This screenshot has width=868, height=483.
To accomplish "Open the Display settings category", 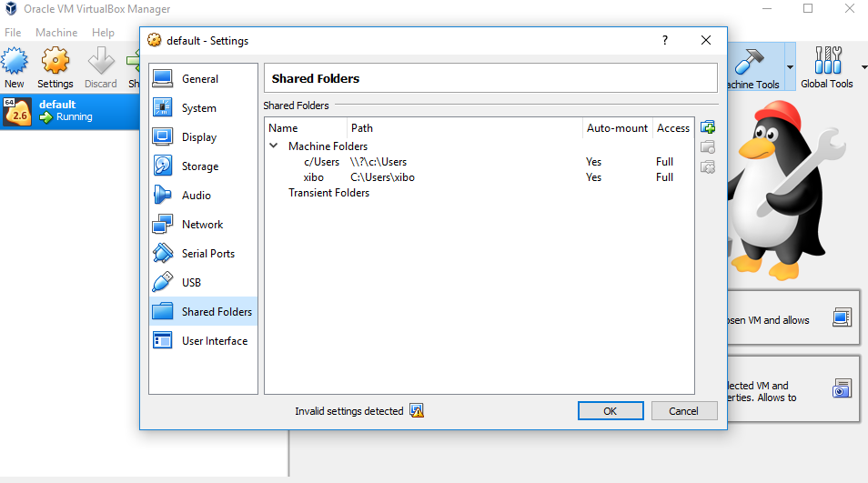I will [x=203, y=137].
